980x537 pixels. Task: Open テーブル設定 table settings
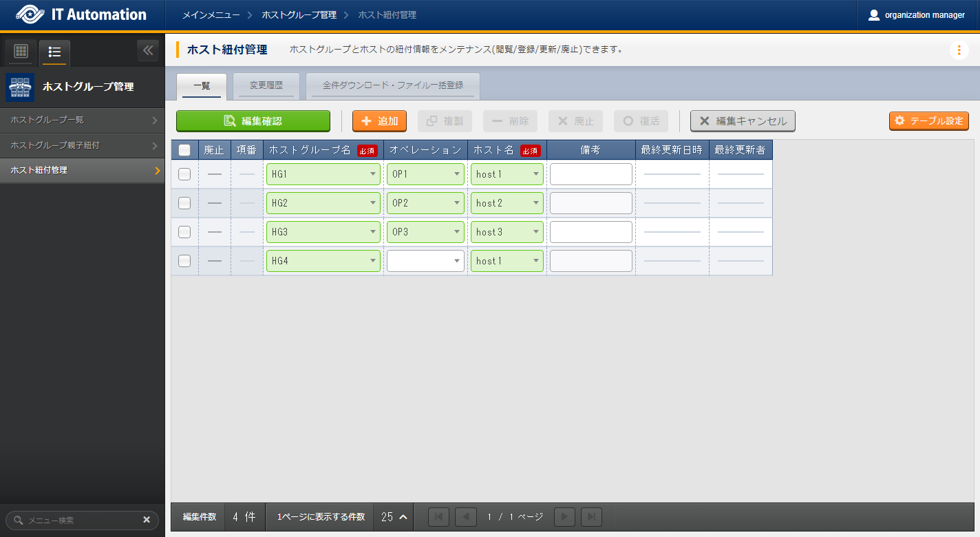(x=928, y=120)
